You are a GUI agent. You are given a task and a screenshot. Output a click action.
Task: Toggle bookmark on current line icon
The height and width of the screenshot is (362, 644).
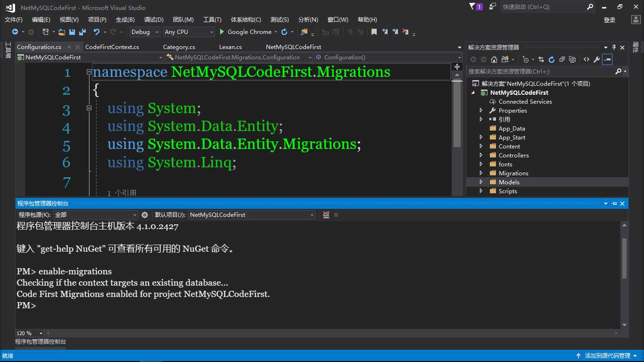click(x=374, y=32)
